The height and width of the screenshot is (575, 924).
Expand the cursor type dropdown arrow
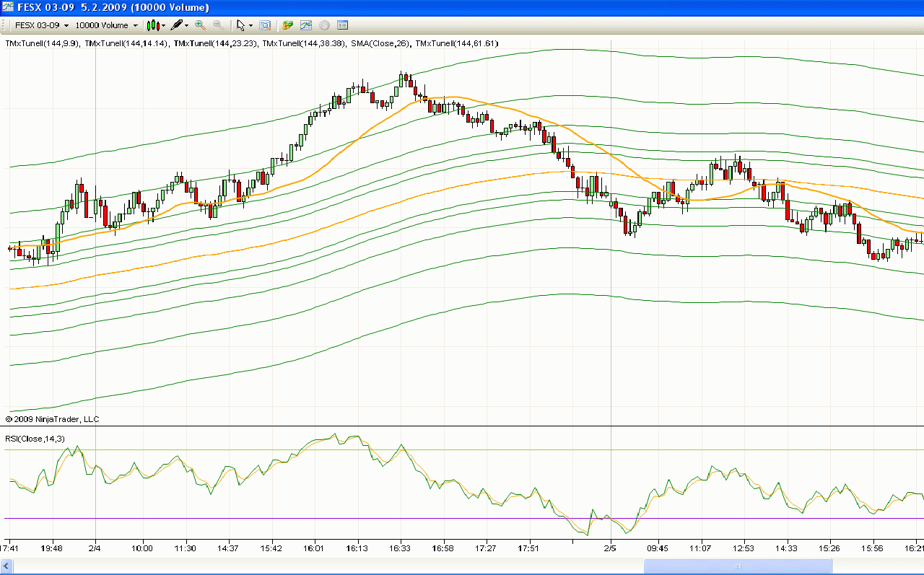(x=250, y=25)
